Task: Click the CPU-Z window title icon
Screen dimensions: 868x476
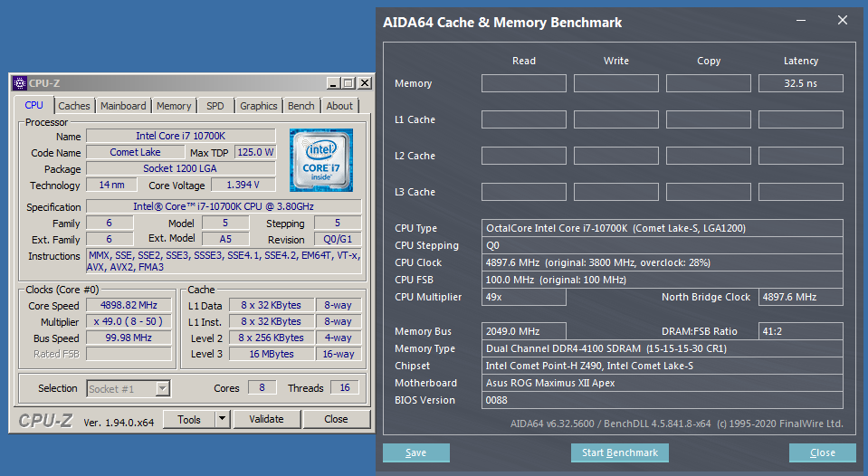Action: 20,83
